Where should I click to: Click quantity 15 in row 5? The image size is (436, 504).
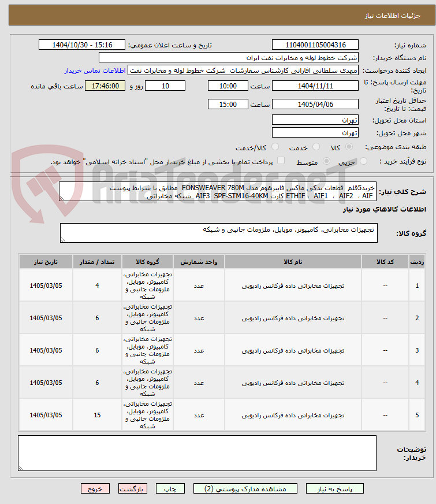[97, 416]
